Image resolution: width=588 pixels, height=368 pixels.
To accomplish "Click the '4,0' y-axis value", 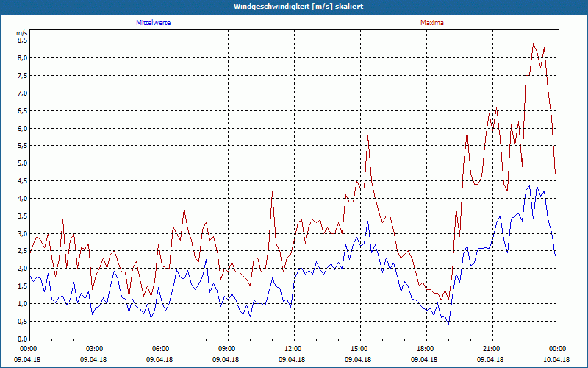I will coord(23,198).
